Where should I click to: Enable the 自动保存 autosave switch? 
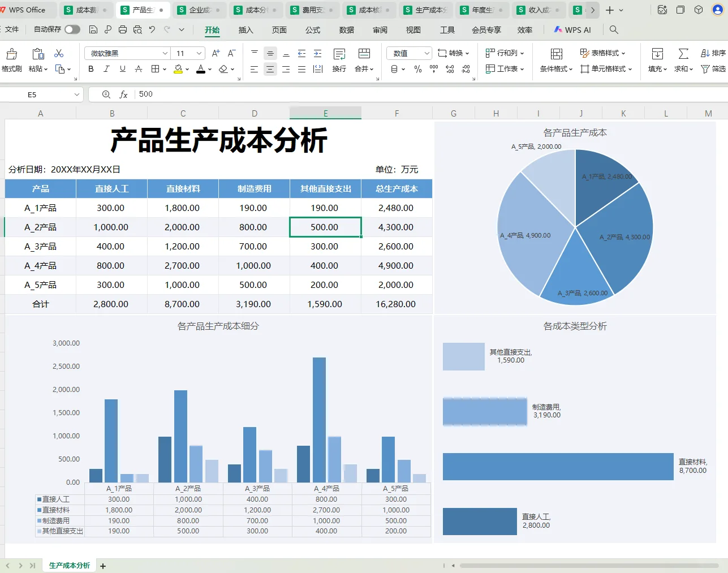tap(73, 29)
